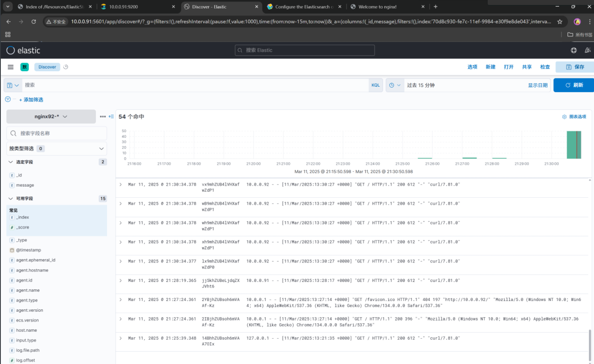Click 打开 in the top menu
This screenshot has width=594, height=364.
click(509, 67)
